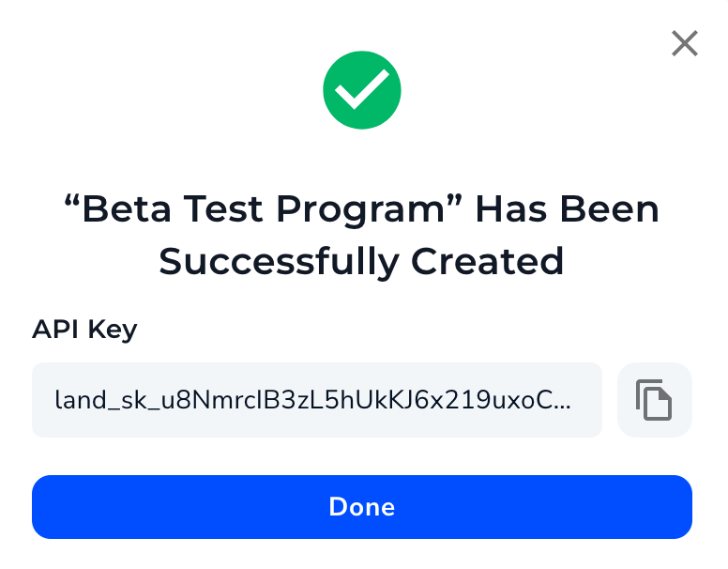Dismiss the success dialog via Done

(362, 507)
